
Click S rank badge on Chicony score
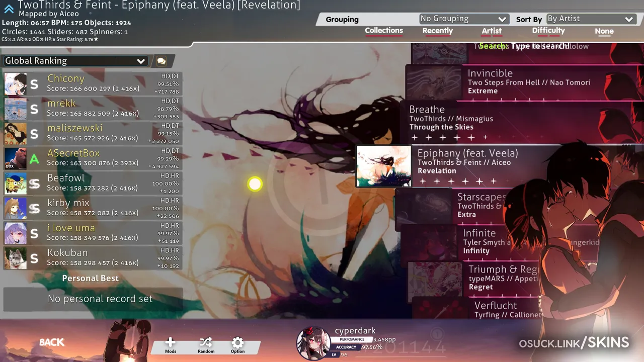pyautogui.click(x=34, y=84)
